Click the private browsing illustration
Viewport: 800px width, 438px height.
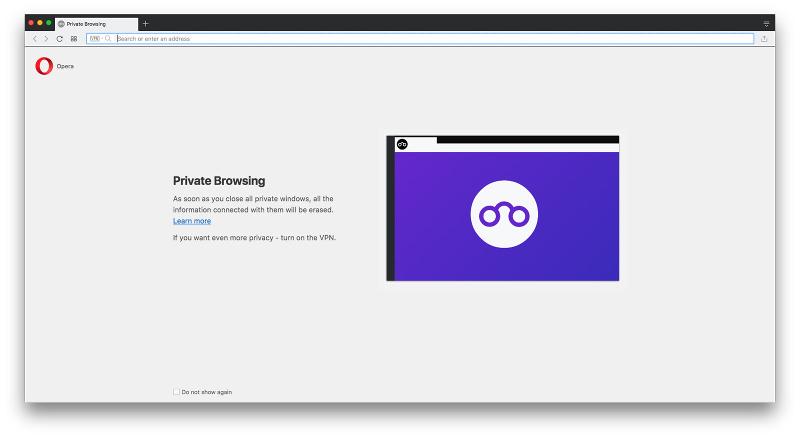503,208
